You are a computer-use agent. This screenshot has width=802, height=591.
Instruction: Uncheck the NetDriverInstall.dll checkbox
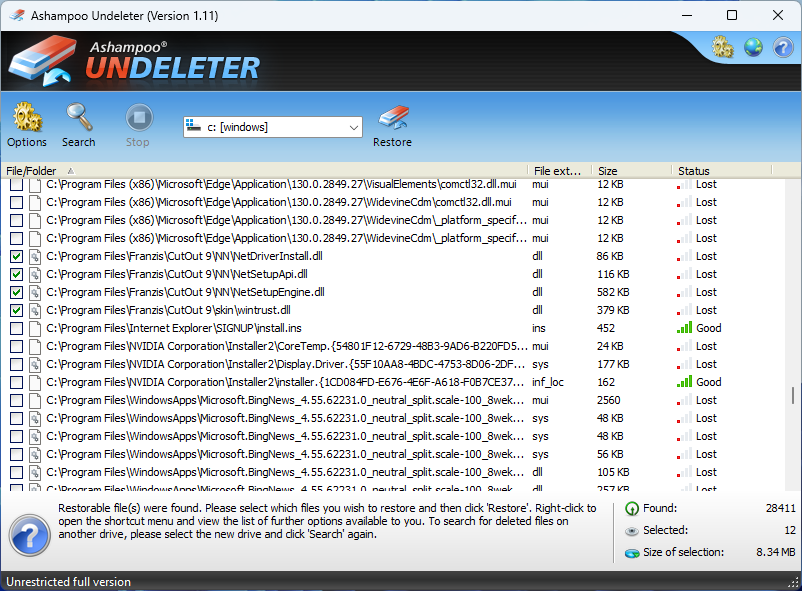coord(16,256)
